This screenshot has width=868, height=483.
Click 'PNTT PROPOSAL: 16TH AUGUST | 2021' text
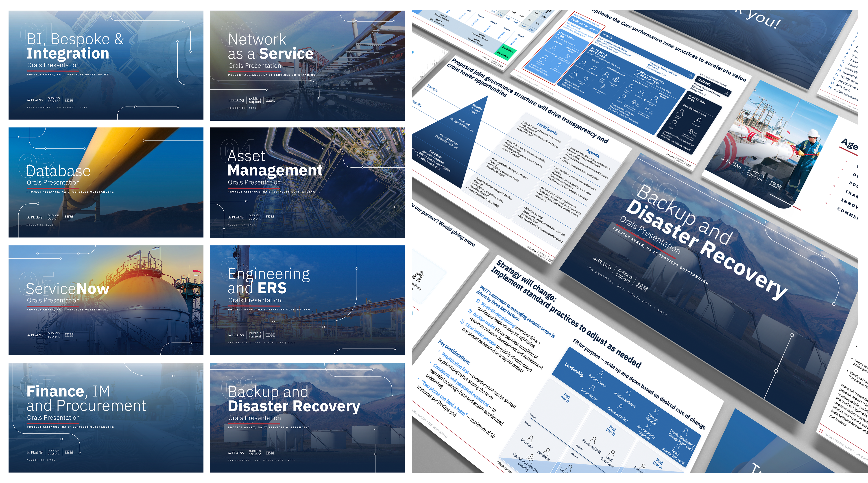pyautogui.click(x=57, y=107)
